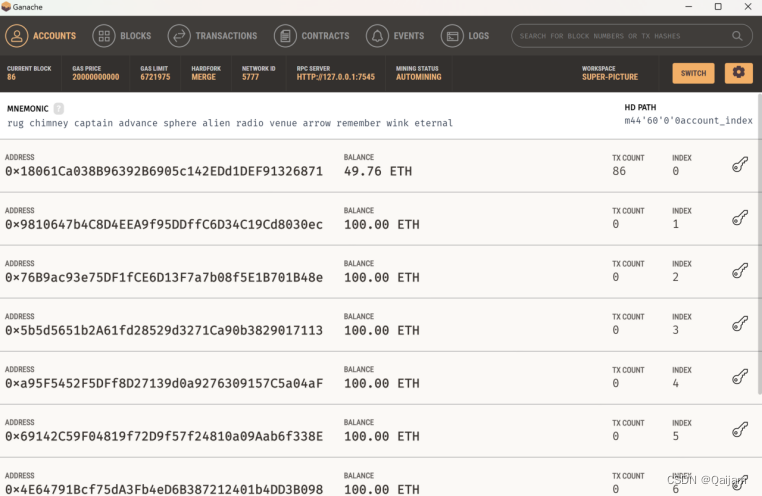This screenshot has width=762, height=496.
Task: Click the Contracts document icon
Action: tap(285, 36)
